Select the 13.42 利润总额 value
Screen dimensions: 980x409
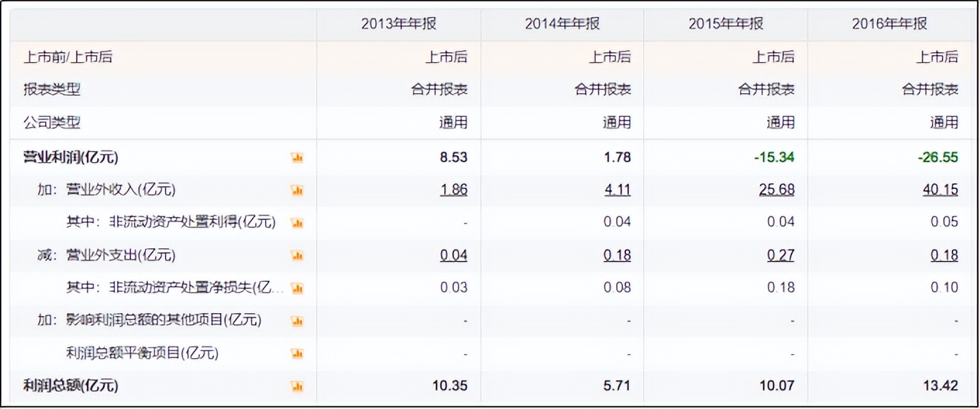pos(941,386)
